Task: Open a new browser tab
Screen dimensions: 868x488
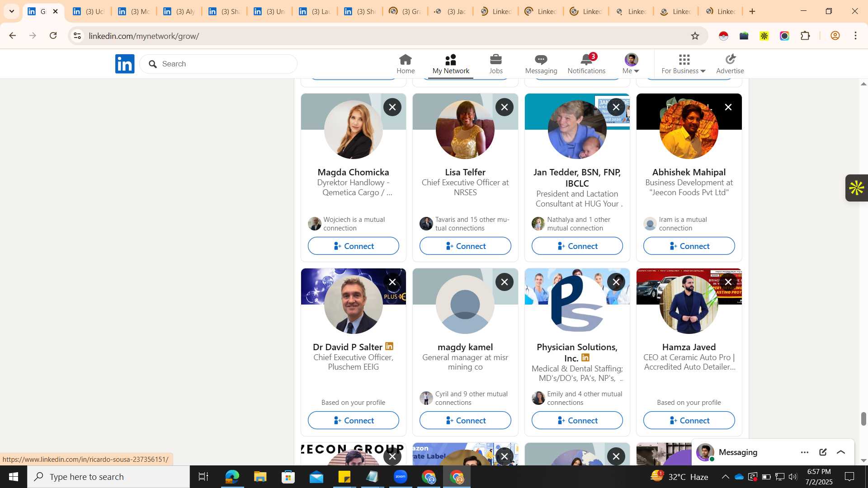Action: click(x=752, y=11)
